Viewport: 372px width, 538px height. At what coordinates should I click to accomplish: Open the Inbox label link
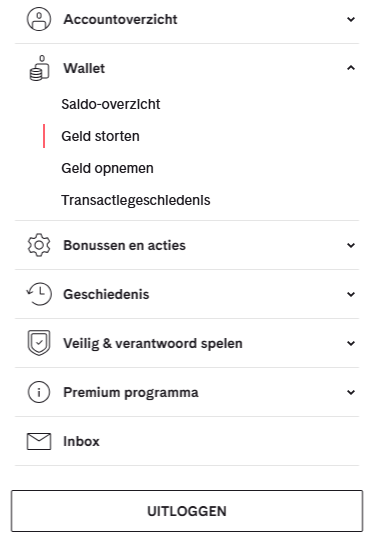point(81,441)
